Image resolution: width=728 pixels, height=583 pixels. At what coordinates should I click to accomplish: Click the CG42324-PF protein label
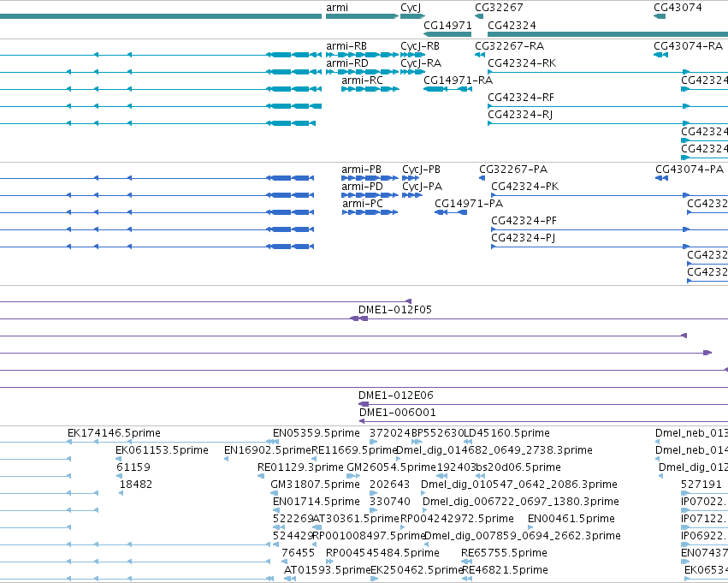tap(524, 221)
